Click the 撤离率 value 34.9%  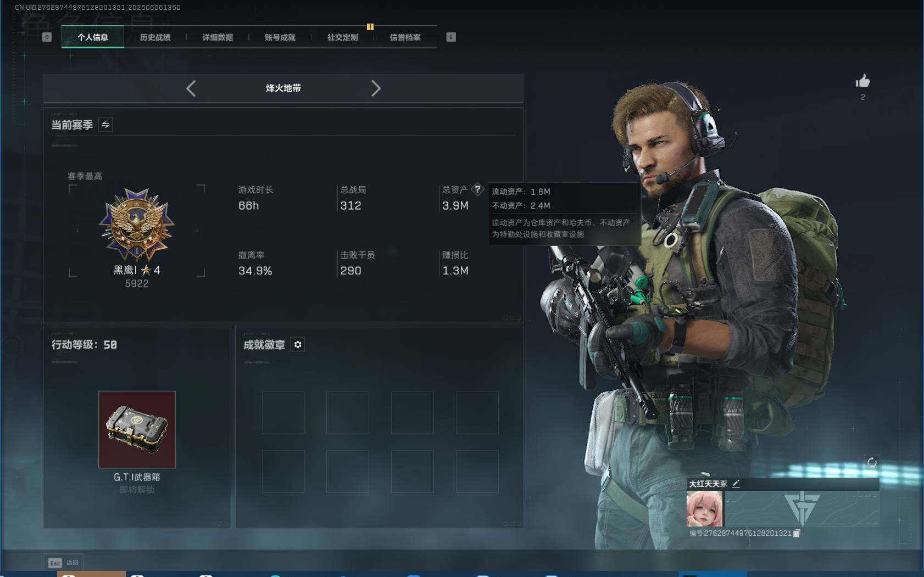[255, 271]
